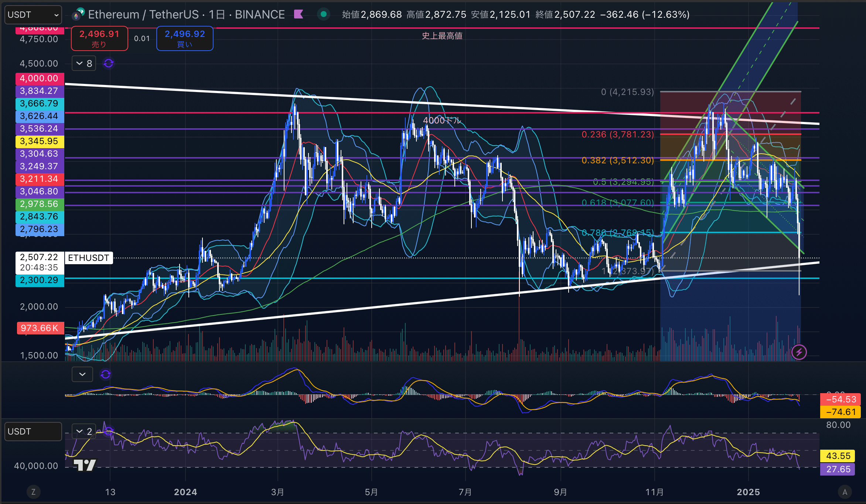Select the 2,796.23 blue price label

(x=40, y=229)
